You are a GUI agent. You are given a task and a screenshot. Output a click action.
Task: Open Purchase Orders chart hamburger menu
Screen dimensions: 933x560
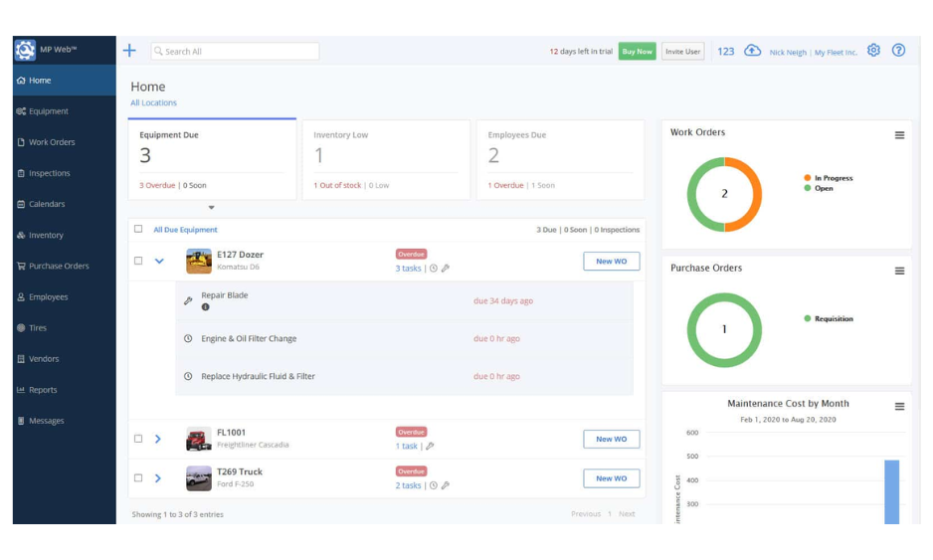(899, 271)
